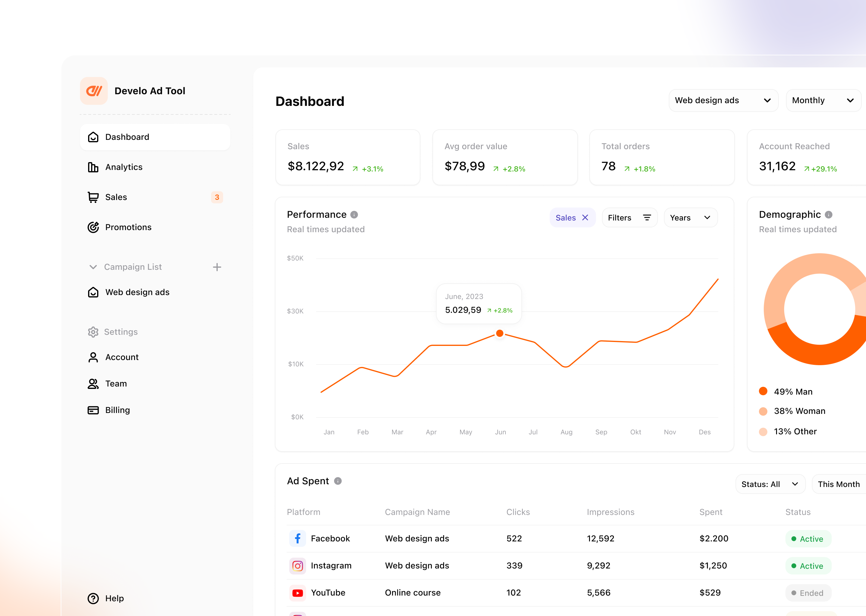Image resolution: width=866 pixels, height=616 pixels.
Task: Click the Billing card icon
Action: point(93,410)
